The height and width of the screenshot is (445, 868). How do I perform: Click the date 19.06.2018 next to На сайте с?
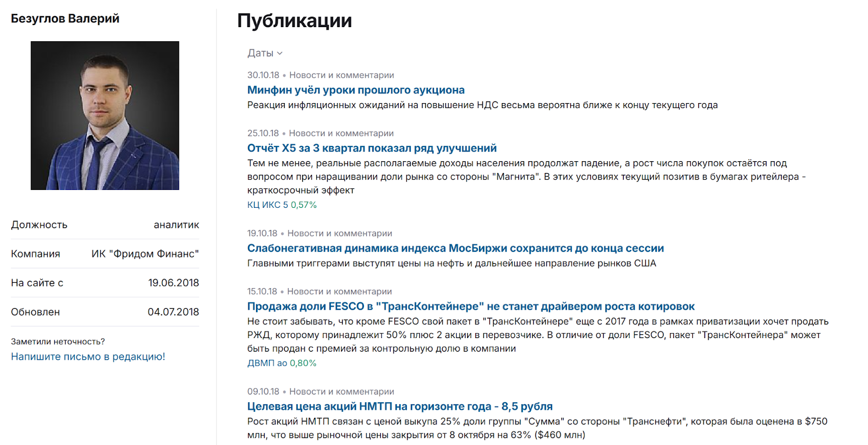click(174, 283)
